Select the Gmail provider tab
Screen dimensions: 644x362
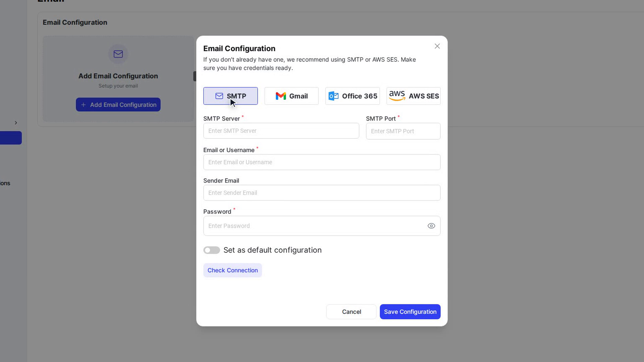coord(291,96)
